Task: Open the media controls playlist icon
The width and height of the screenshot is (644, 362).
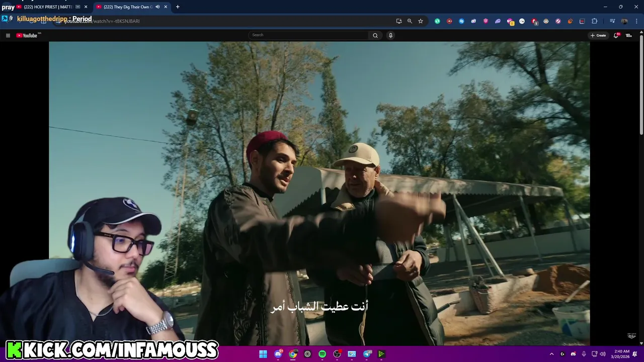Action: pyautogui.click(x=612, y=21)
